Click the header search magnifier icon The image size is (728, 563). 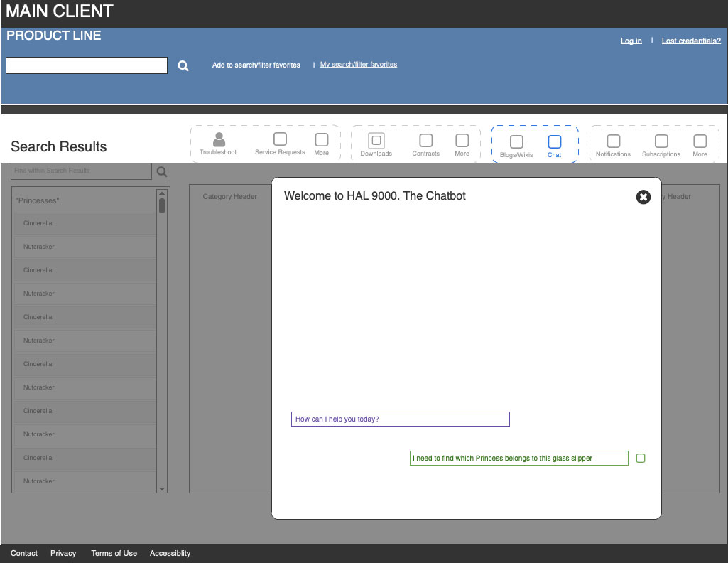pos(183,66)
